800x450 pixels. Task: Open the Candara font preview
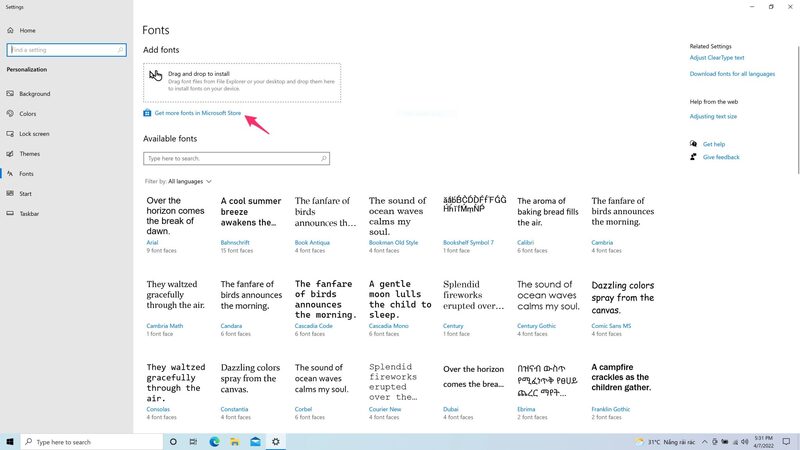tap(250, 308)
